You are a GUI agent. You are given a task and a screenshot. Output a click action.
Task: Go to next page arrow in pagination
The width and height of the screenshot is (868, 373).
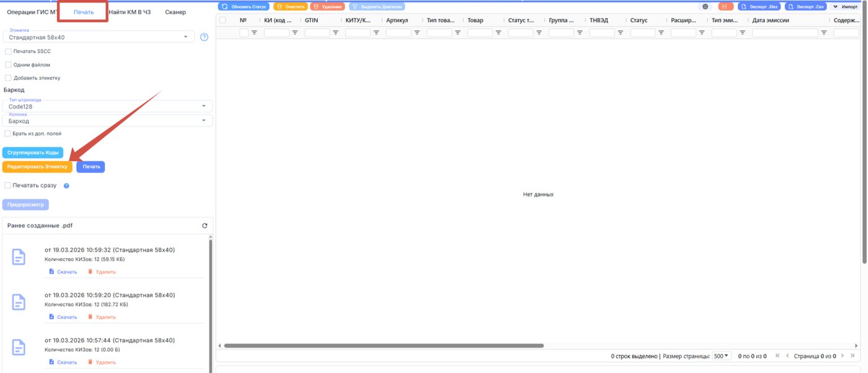coord(844,356)
